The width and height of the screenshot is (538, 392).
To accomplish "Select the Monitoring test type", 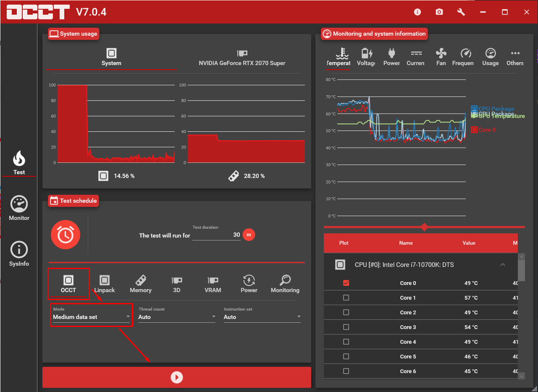I will (x=285, y=284).
